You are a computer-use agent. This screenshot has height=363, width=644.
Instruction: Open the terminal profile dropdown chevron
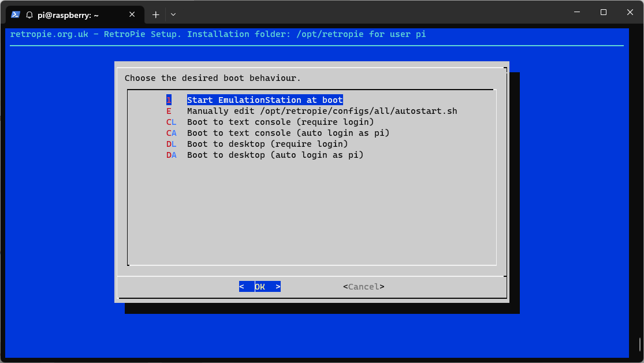pos(173,15)
